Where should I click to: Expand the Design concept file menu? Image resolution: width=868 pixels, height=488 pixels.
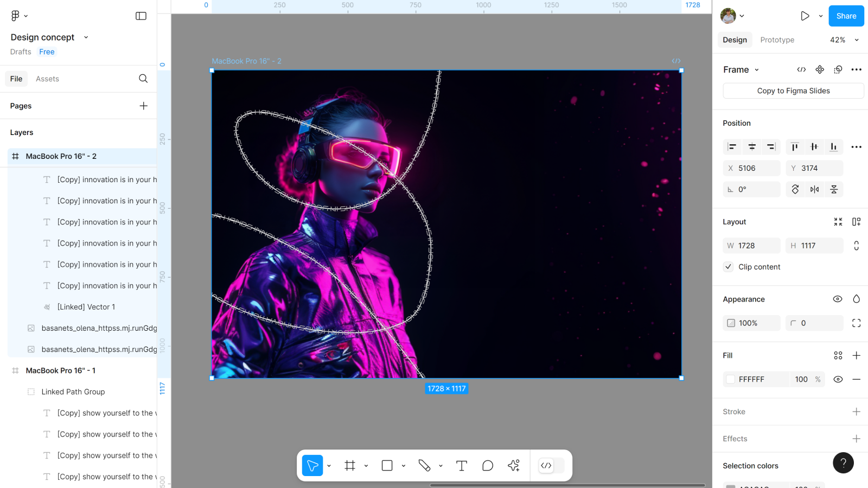(x=86, y=37)
